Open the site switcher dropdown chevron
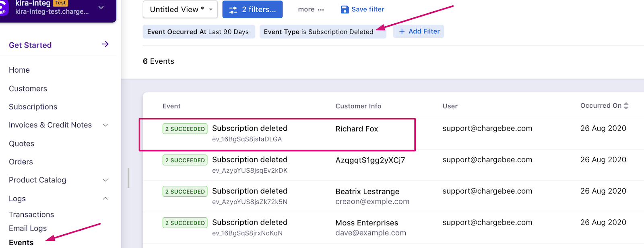The height and width of the screenshot is (248, 644). click(x=101, y=7)
